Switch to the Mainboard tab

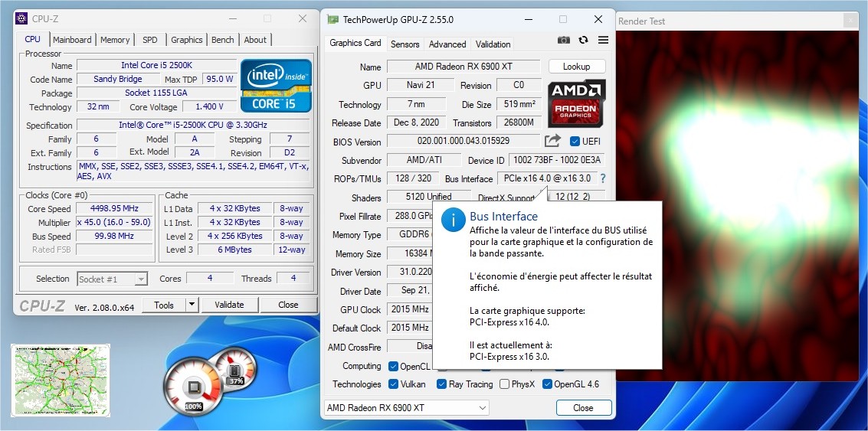[x=72, y=40]
